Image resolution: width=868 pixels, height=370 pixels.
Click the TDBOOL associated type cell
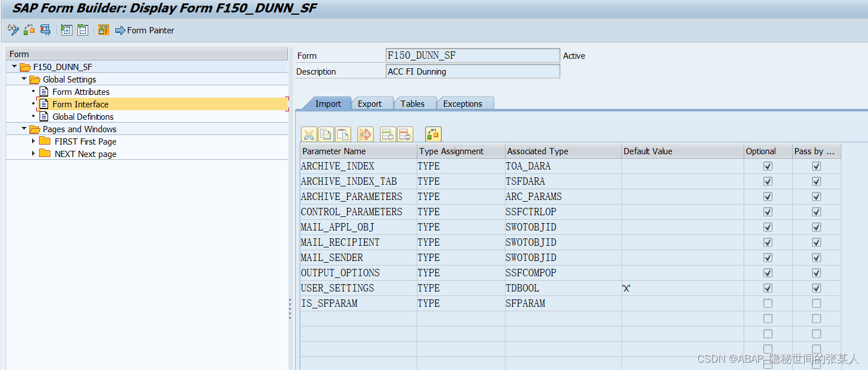click(563, 288)
